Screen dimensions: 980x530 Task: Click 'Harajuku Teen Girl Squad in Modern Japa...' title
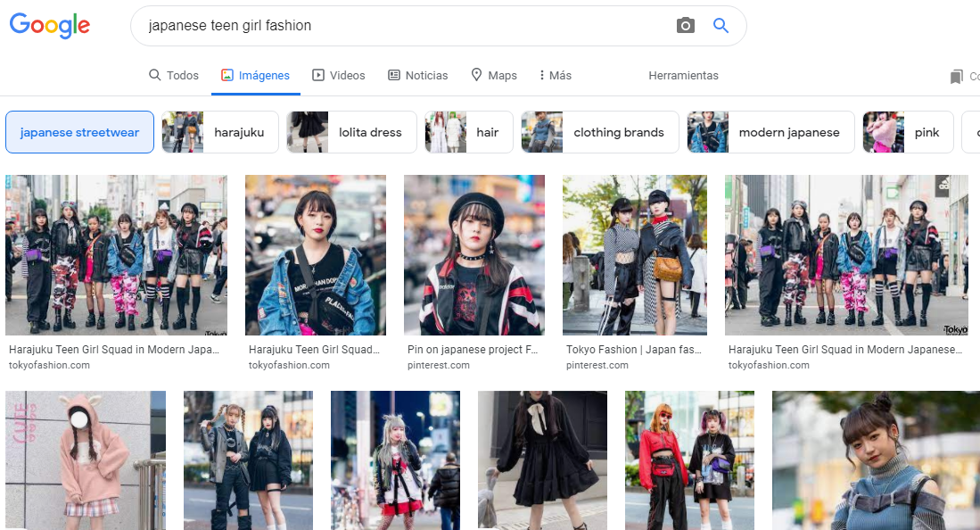coord(114,350)
